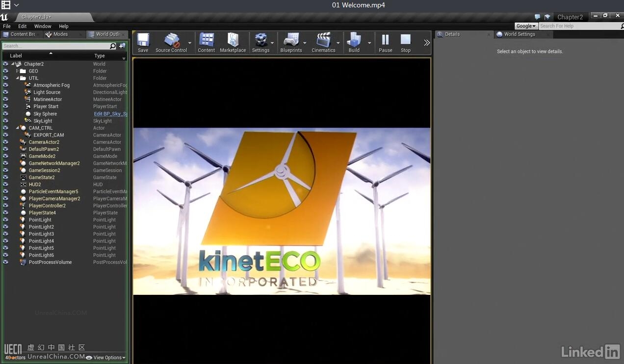This screenshot has height=364, width=624.
Task: Toggle visibility of CameraActor2
Action: pos(5,142)
